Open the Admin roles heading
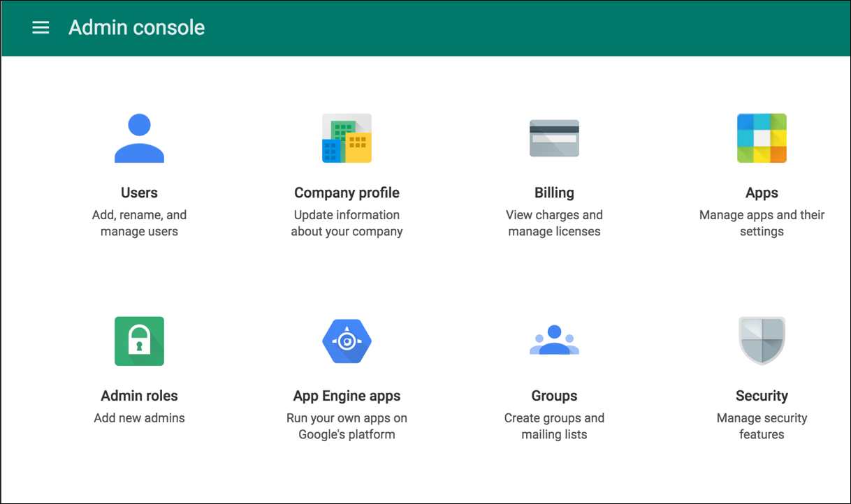Screen dimensions: 851x504 139,396
